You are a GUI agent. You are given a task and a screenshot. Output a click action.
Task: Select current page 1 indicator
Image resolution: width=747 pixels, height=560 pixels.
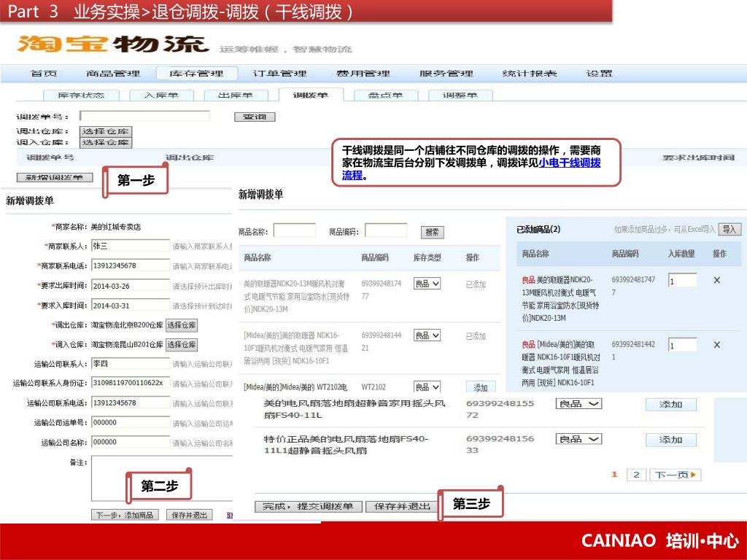click(x=614, y=474)
